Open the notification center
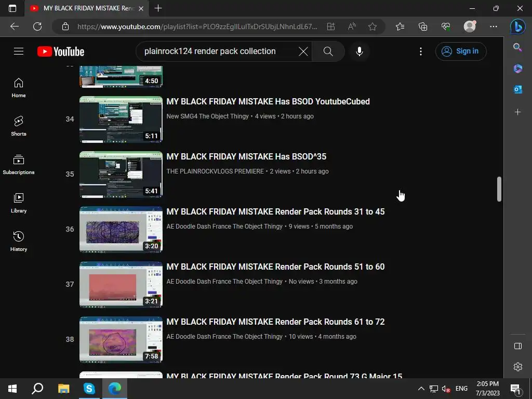Image resolution: width=532 pixels, height=399 pixels. pyautogui.click(x=515, y=389)
